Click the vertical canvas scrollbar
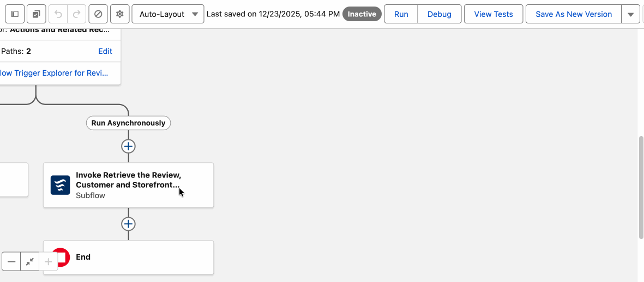Viewport: 644px width, 282px height. (x=641, y=185)
